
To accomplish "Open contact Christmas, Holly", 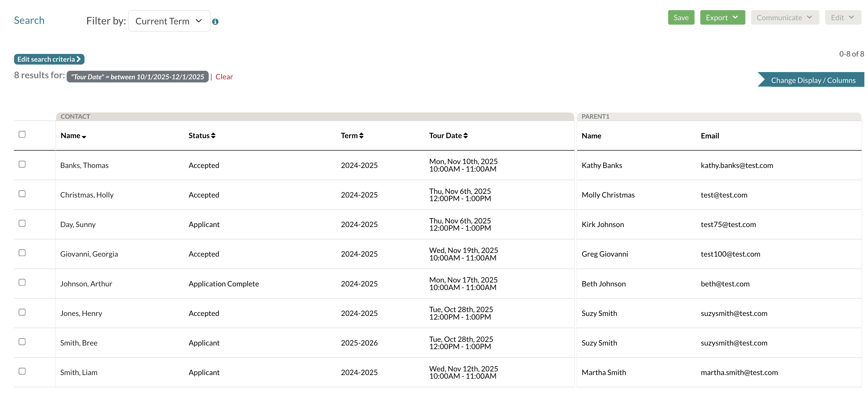I will tap(87, 195).
